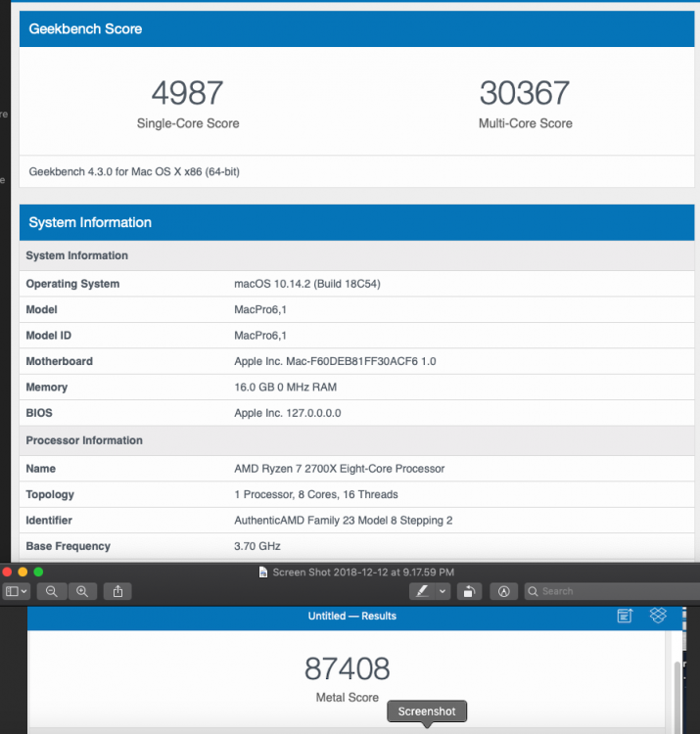700x734 pixels.
Task: Click the Base Frequency row label
Action: [68, 546]
